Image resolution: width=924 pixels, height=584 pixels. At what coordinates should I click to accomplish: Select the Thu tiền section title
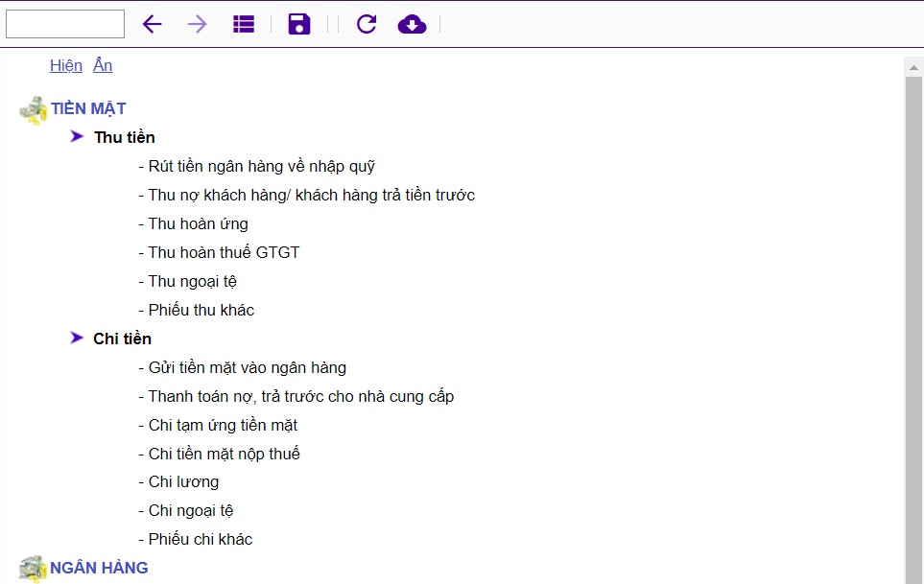tap(125, 137)
